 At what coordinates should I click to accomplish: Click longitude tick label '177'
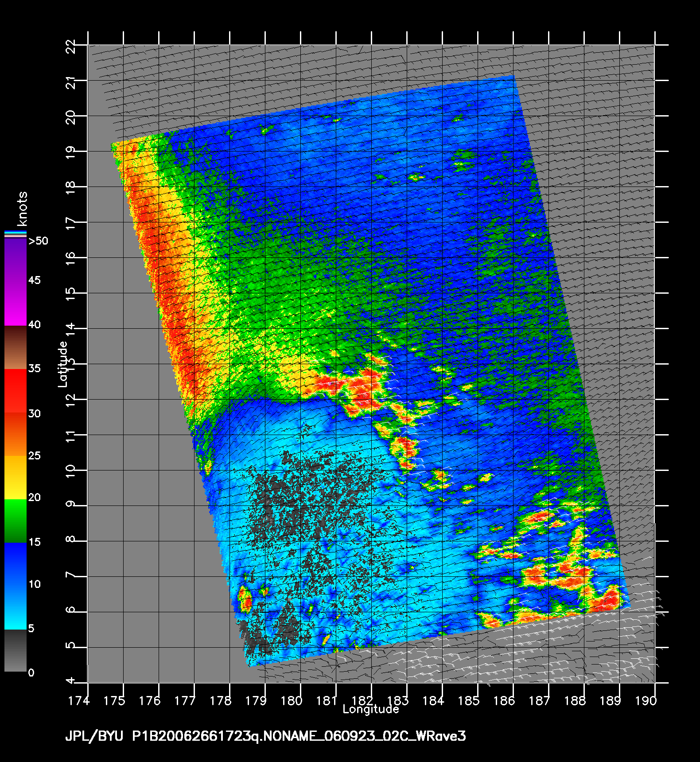[185, 700]
